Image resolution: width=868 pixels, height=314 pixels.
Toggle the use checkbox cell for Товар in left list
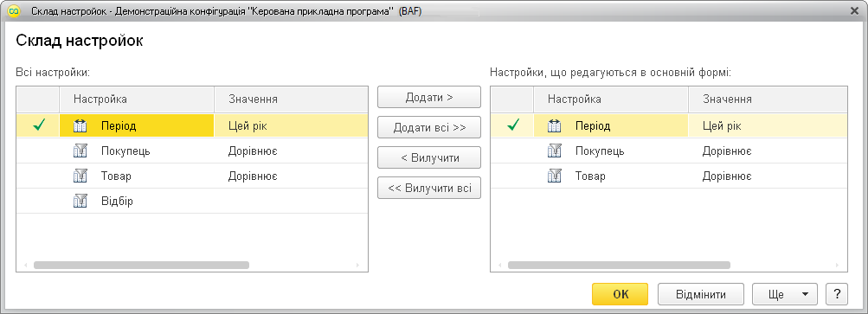(x=38, y=176)
